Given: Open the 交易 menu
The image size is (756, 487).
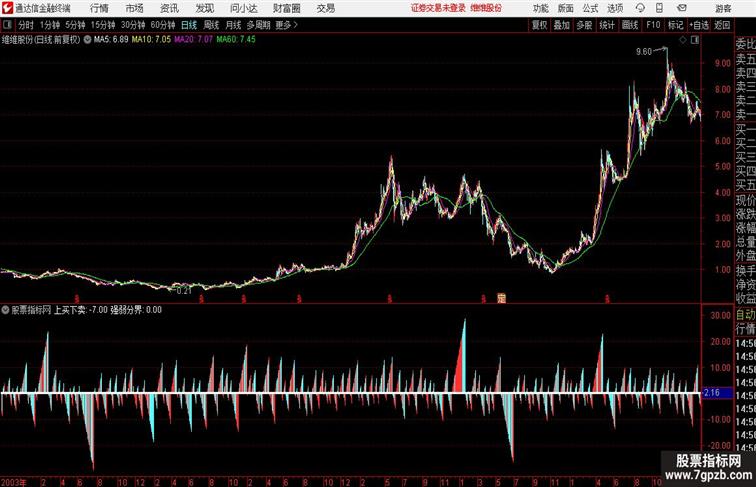Looking at the screenshot, I should [325, 8].
